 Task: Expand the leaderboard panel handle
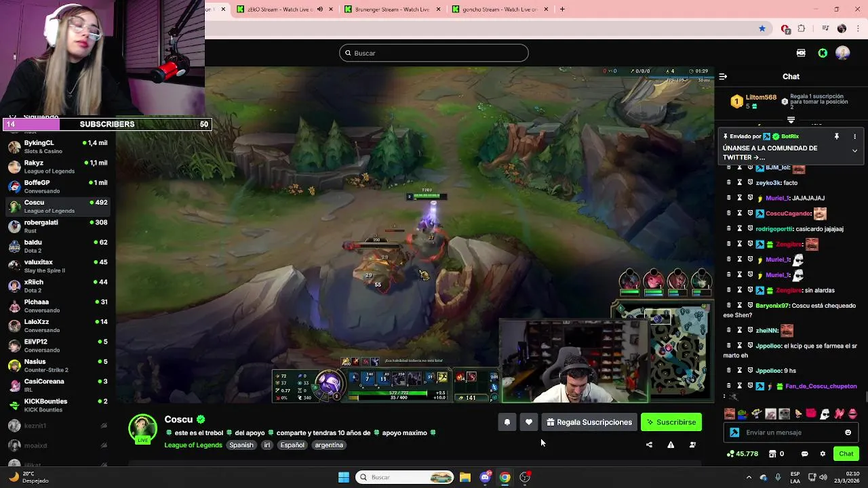(x=791, y=120)
